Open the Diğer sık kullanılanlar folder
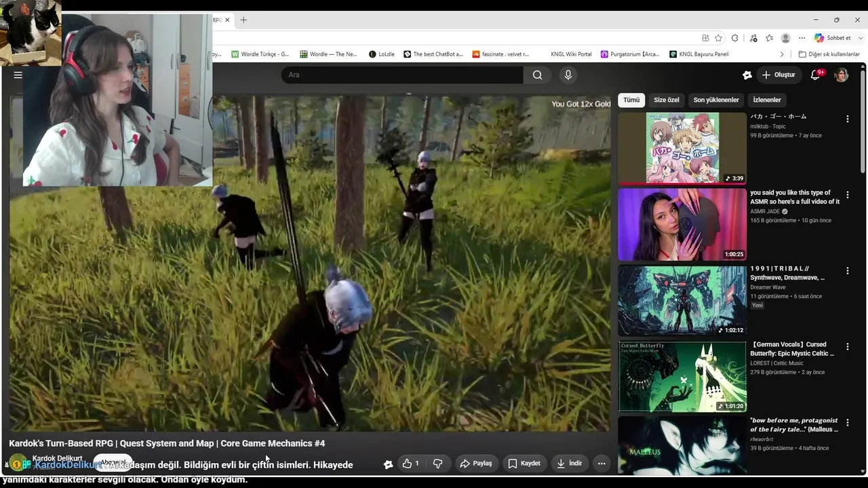The image size is (868, 488). click(829, 54)
